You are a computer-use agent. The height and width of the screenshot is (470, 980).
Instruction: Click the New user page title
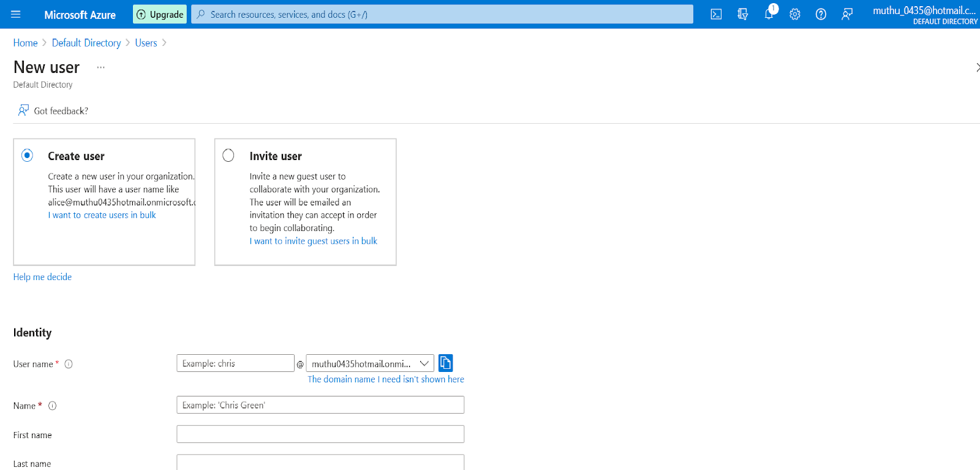pyautogui.click(x=47, y=67)
